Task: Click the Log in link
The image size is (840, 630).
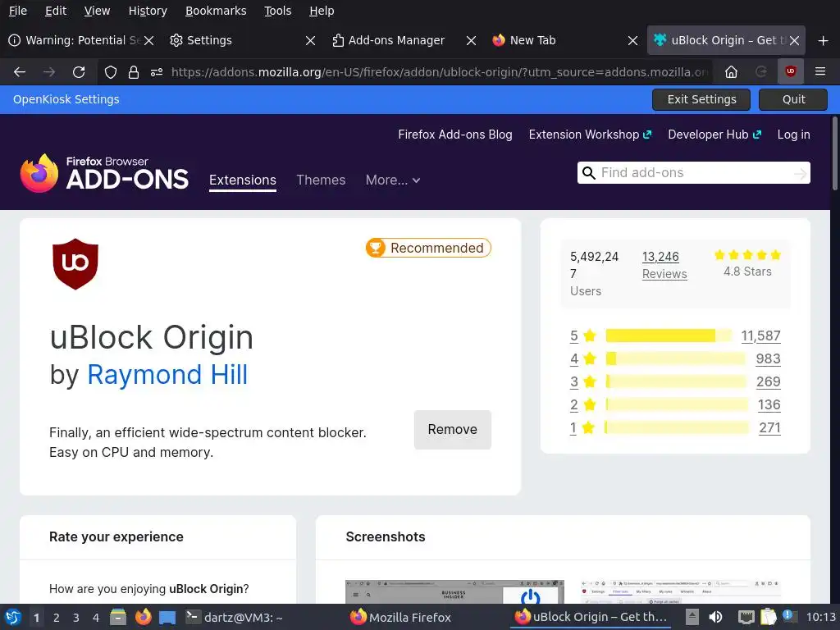Action: click(793, 135)
